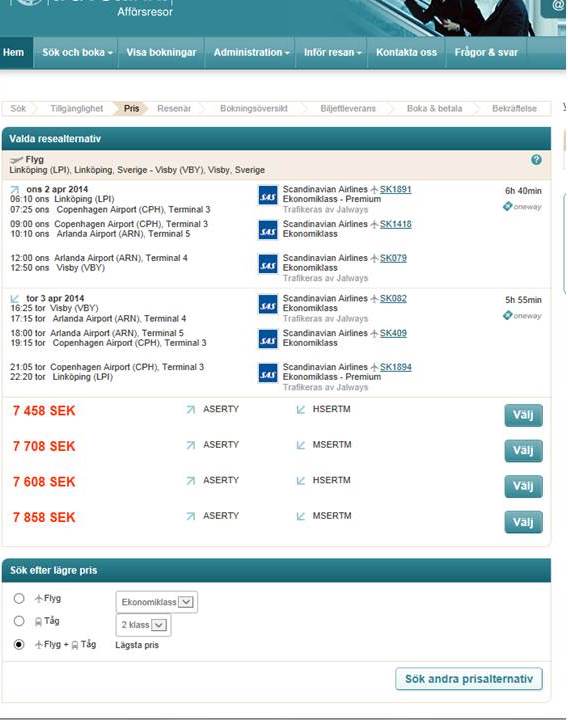
Task: Click return arrow icon next to tor 3 apr 2014
Action: tap(15, 298)
